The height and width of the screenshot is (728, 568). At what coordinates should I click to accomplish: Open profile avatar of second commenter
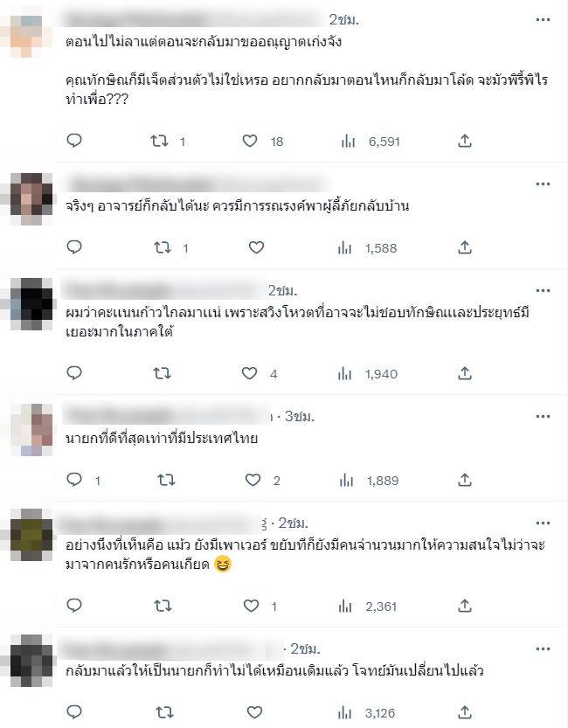tap(31, 198)
